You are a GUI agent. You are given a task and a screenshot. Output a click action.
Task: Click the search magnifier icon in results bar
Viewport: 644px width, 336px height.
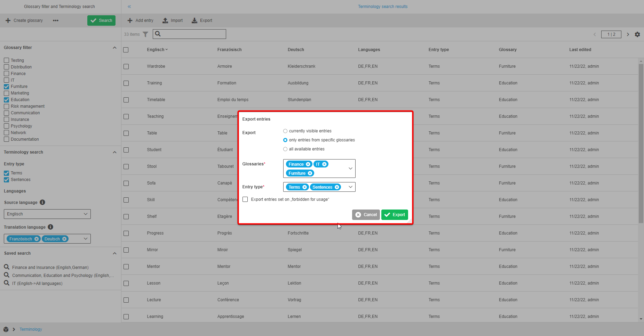pyautogui.click(x=158, y=34)
